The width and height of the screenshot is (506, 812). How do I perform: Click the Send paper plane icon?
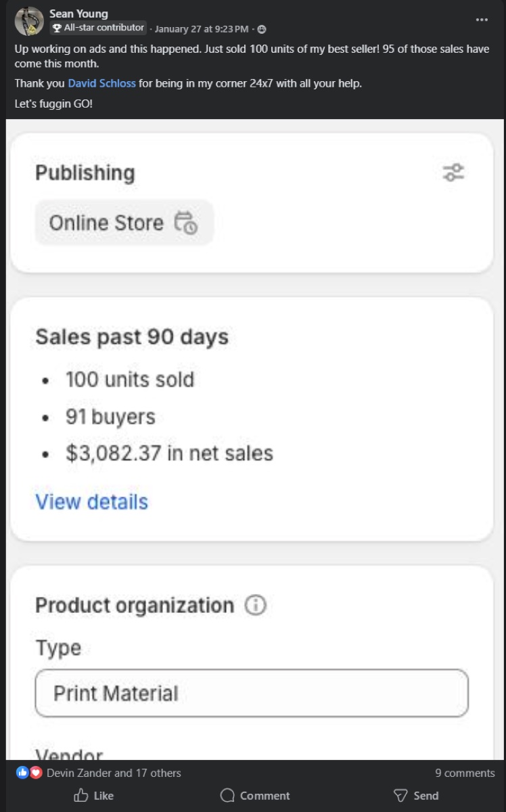(x=401, y=795)
